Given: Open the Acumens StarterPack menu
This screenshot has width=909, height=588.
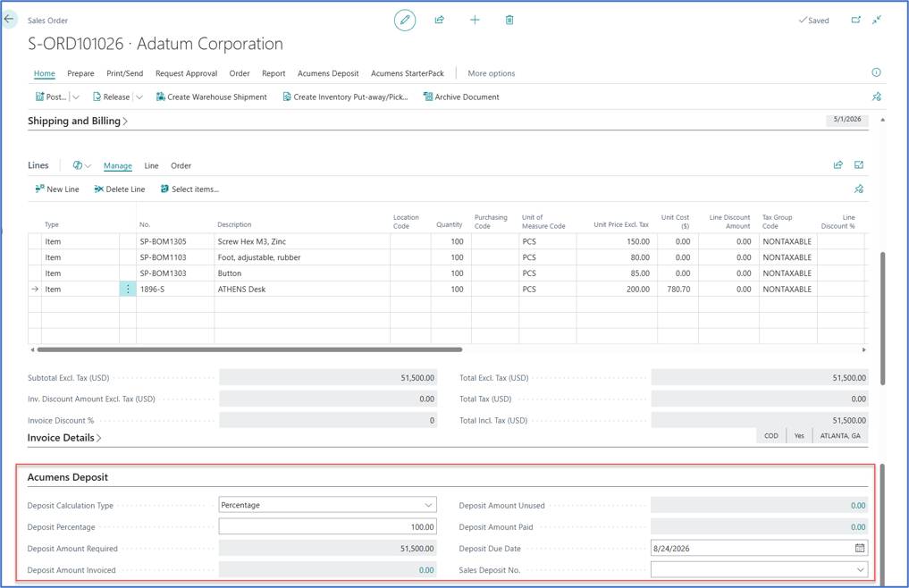Looking at the screenshot, I should (408, 73).
